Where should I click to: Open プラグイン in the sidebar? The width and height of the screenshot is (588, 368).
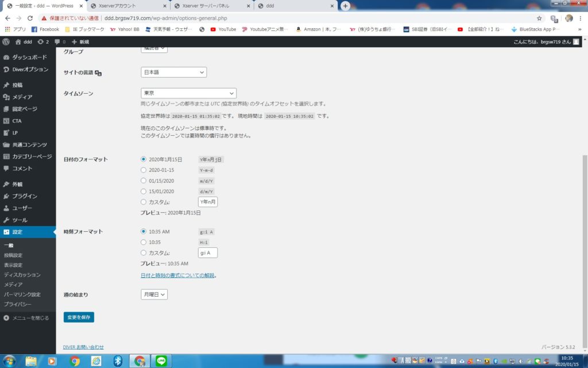coord(24,196)
